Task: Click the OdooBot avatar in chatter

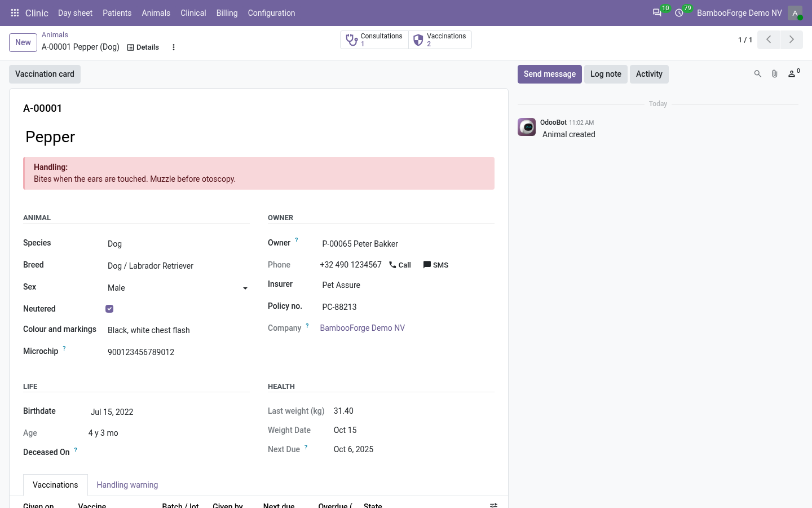Action: [527, 127]
